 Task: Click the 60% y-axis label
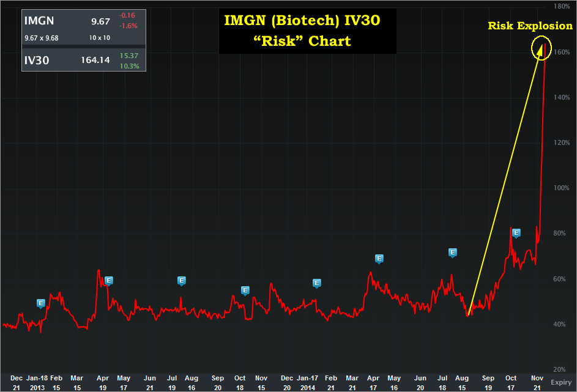click(x=560, y=279)
